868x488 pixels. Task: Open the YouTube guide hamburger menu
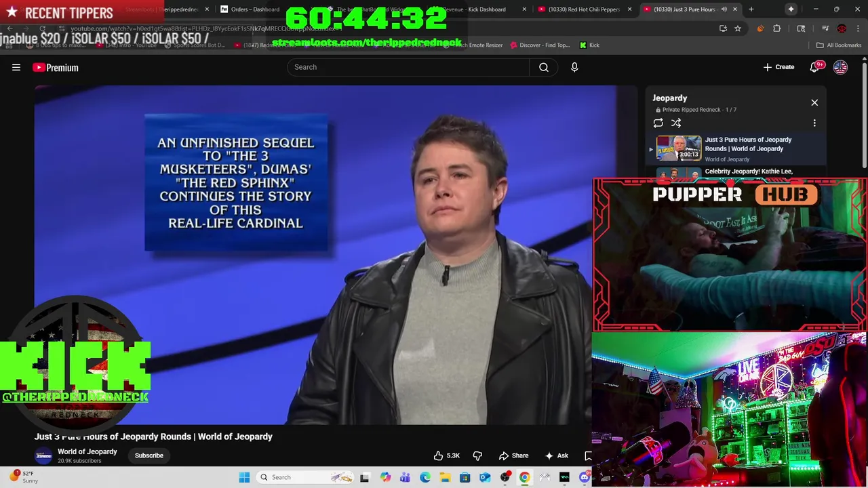tap(16, 67)
